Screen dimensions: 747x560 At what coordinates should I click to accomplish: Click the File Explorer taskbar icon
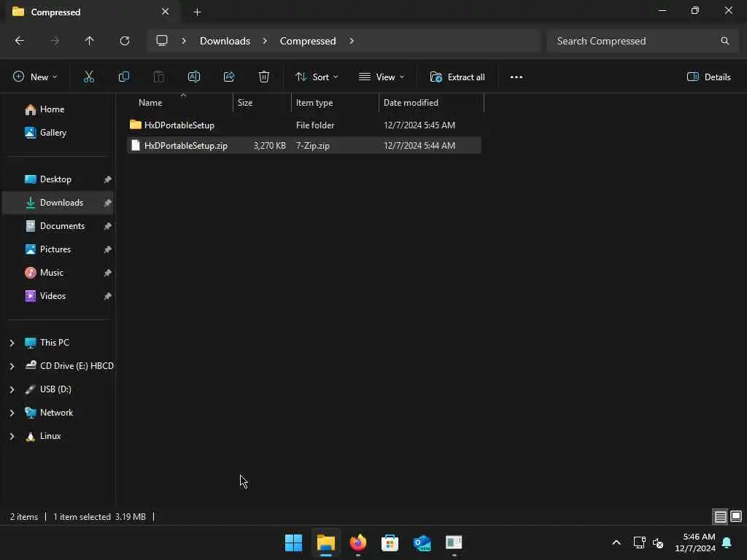click(x=326, y=542)
